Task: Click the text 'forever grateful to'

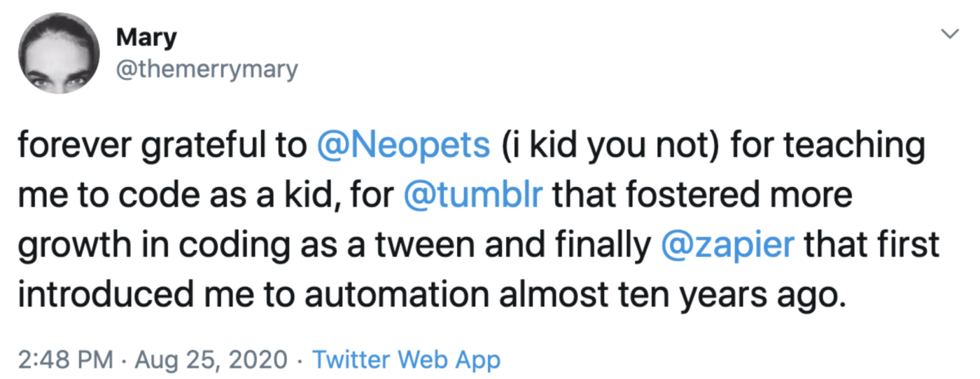Action: tap(162, 146)
